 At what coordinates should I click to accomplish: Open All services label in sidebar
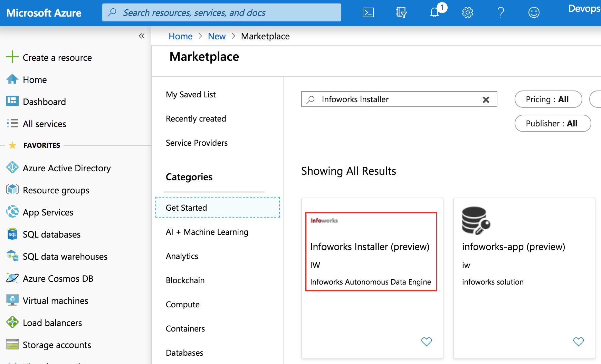pos(44,124)
